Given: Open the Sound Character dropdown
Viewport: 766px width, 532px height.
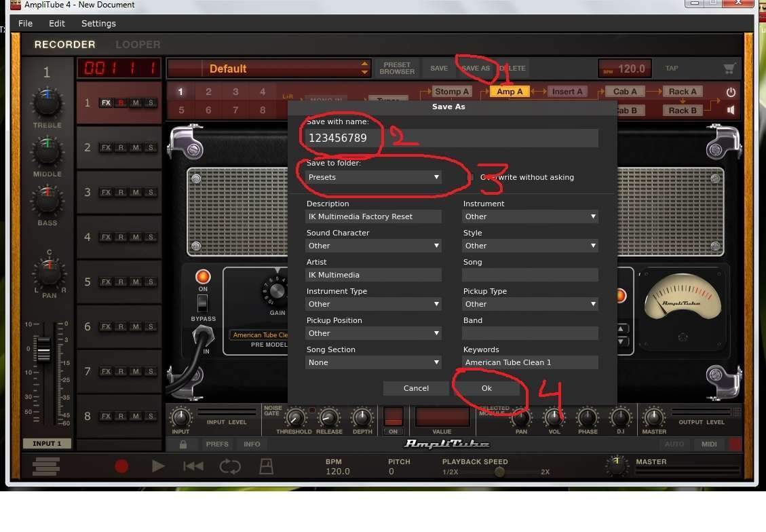Looking at the screenshot, I should (x=373, y=246).
